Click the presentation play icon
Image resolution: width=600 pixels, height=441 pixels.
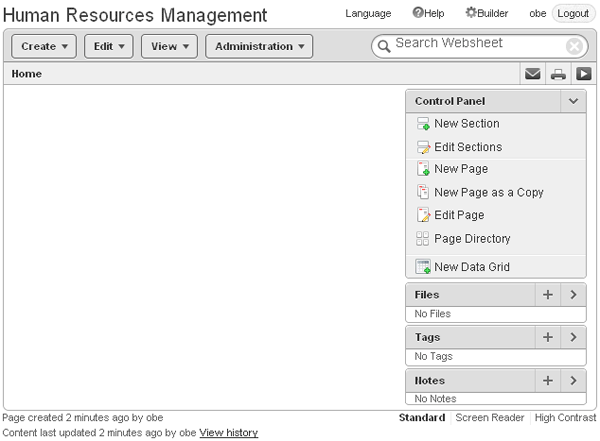pyautogui.click(x=583, y=73)
